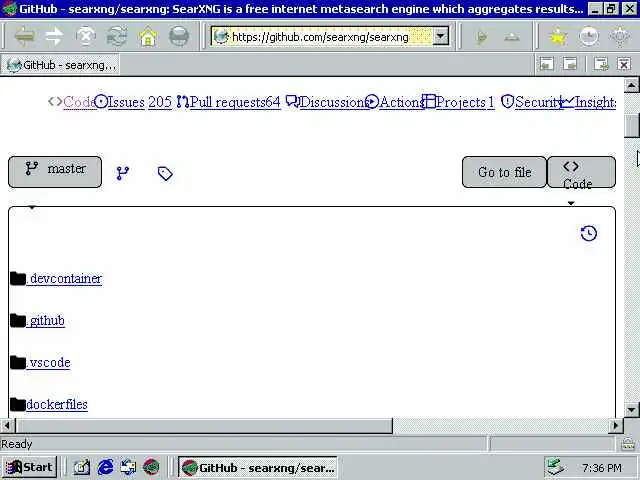Click into the address bar URL field

(x=322, y=37)
